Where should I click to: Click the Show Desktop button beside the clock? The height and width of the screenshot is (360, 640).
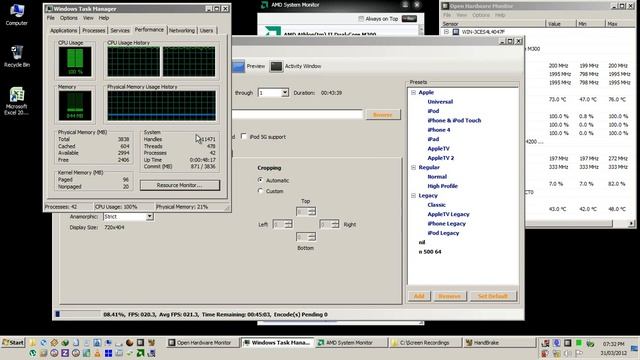[635, 349]
